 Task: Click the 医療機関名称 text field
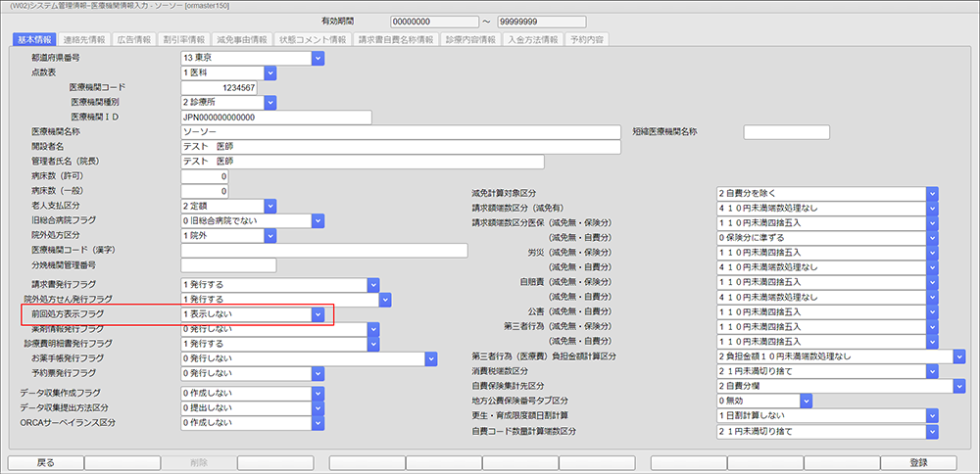click(402, 132)
